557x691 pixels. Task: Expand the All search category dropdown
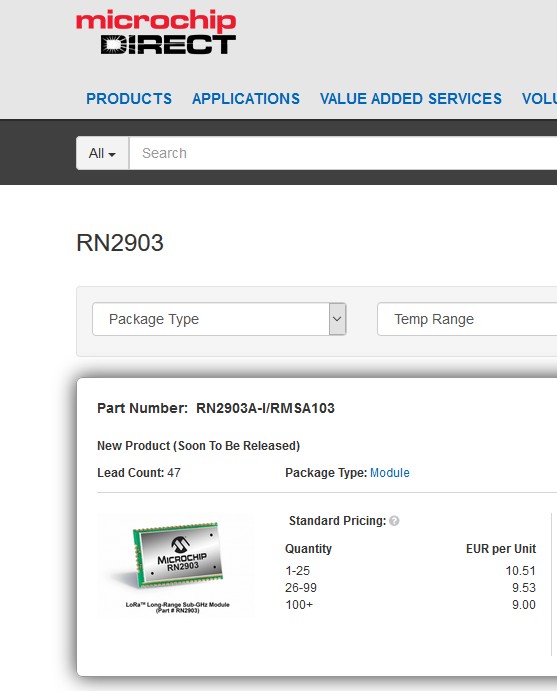[102, 153]
